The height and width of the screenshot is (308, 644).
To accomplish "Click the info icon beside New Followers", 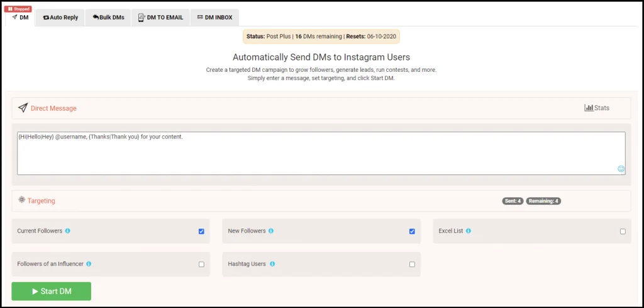I will [271, 231].
